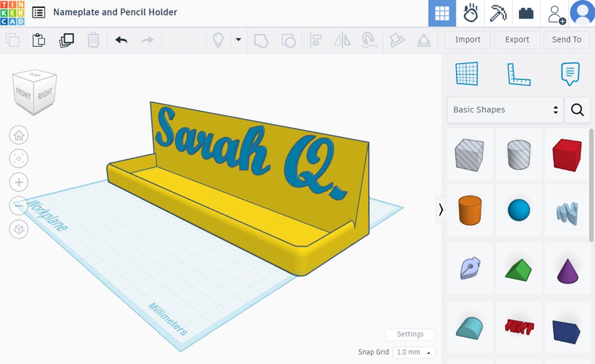Select the 3D design grid view

click(x=442, y=13)
